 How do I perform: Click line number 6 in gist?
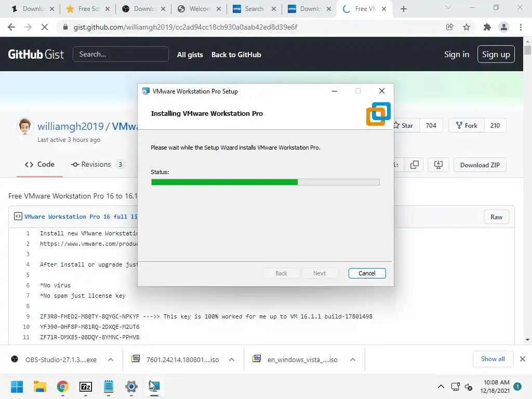(28, 285)
